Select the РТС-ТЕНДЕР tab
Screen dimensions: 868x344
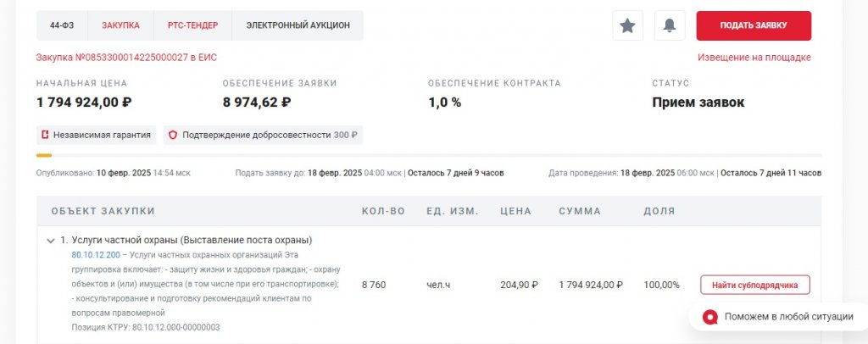pos(187,25)
